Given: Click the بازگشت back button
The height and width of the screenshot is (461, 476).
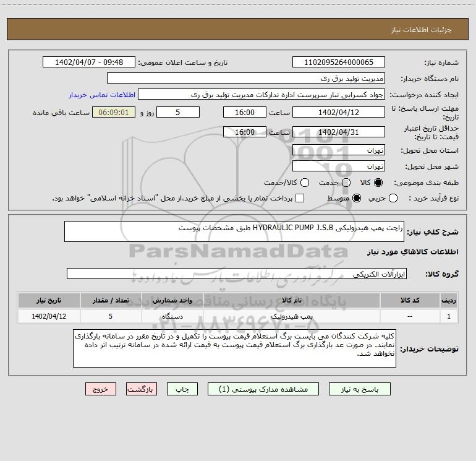Looking at the screenshot, I should tap(142, 389).
